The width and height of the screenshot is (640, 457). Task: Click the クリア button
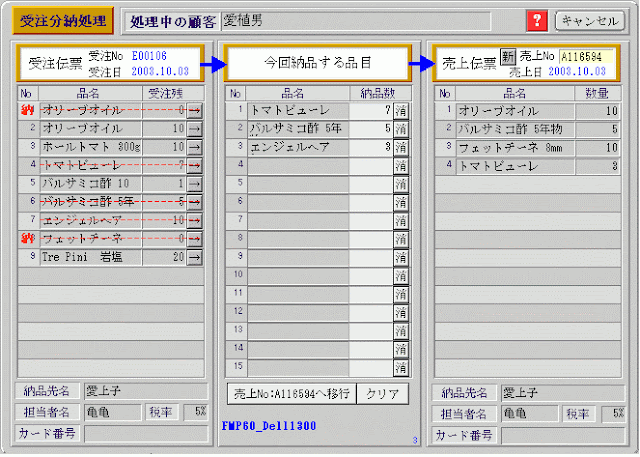(x=382, y=394)
